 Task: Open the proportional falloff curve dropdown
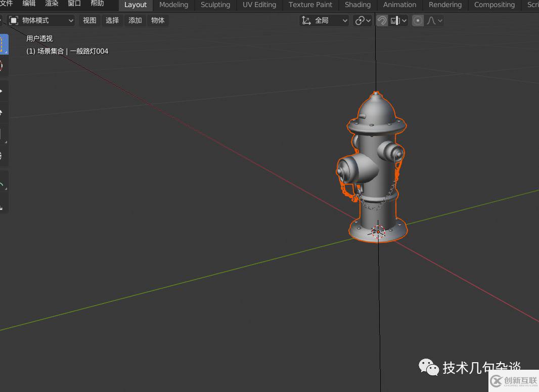(434, 21)
